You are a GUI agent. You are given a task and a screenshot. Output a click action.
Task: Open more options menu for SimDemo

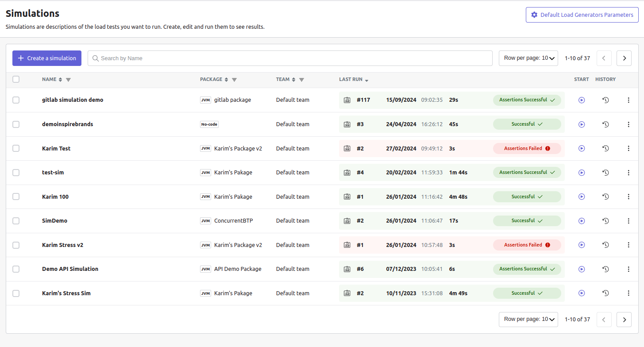629,221
